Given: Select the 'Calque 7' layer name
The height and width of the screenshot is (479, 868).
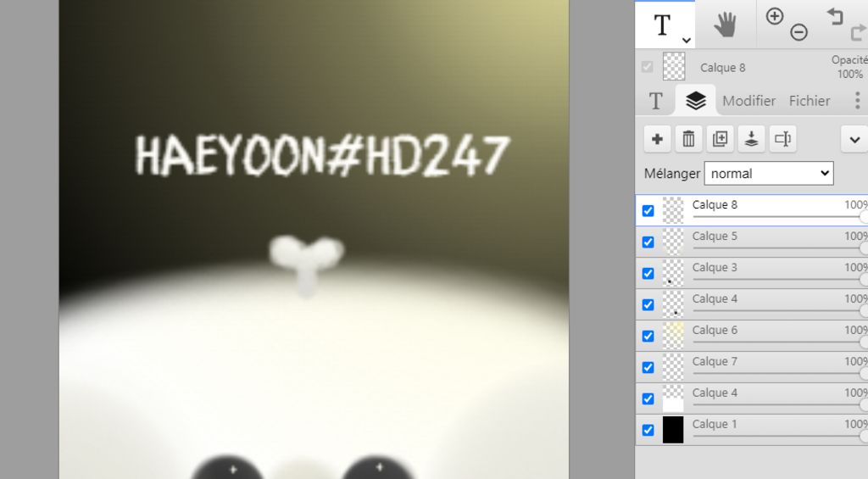Looking at the screenshot, I should coord(715,361).
